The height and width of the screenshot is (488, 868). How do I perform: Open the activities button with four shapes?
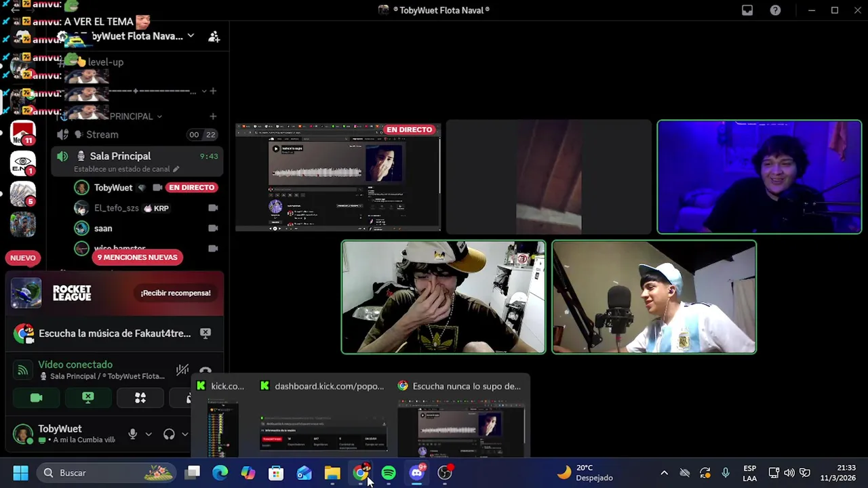(140, 398)
